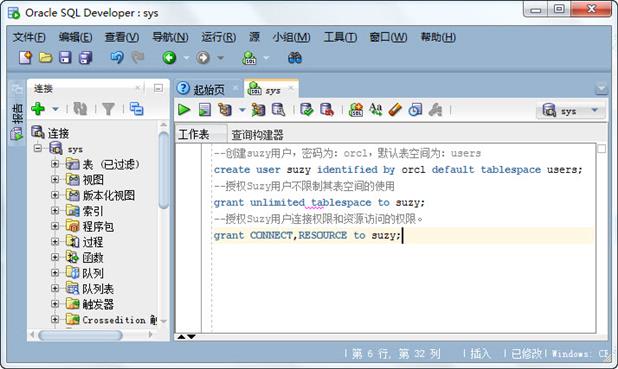Expand the 函数 tree node
Viewport: 618px width, 369px height.
pyautogui.click(x=55, y=257)
